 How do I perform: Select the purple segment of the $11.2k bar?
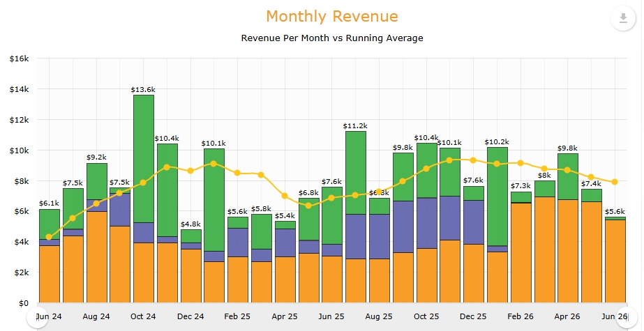[356, 236]
